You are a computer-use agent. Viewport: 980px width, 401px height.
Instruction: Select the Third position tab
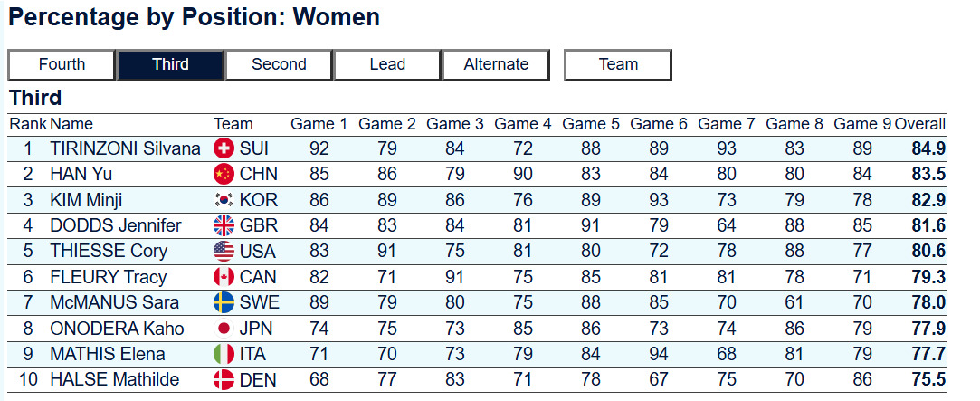click(171, 64)
